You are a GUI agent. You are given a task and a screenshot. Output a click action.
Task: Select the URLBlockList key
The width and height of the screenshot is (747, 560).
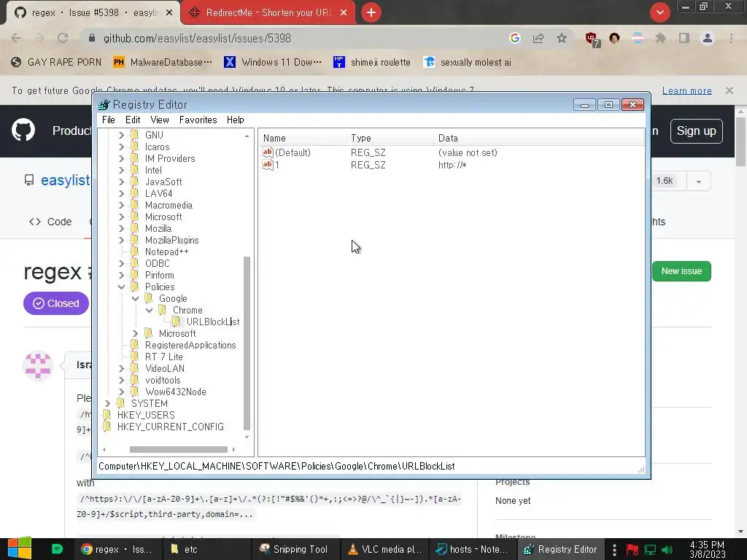(212, 322)
